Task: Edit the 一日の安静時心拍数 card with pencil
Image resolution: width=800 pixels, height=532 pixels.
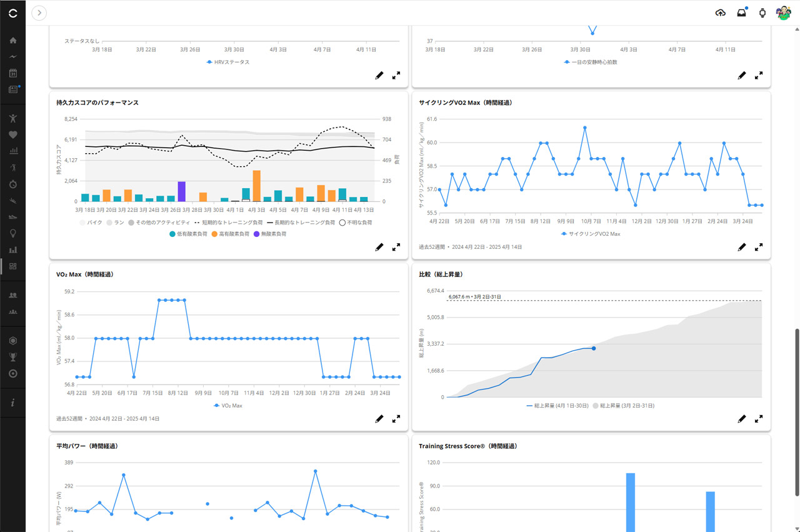Action: pos(742,75)
